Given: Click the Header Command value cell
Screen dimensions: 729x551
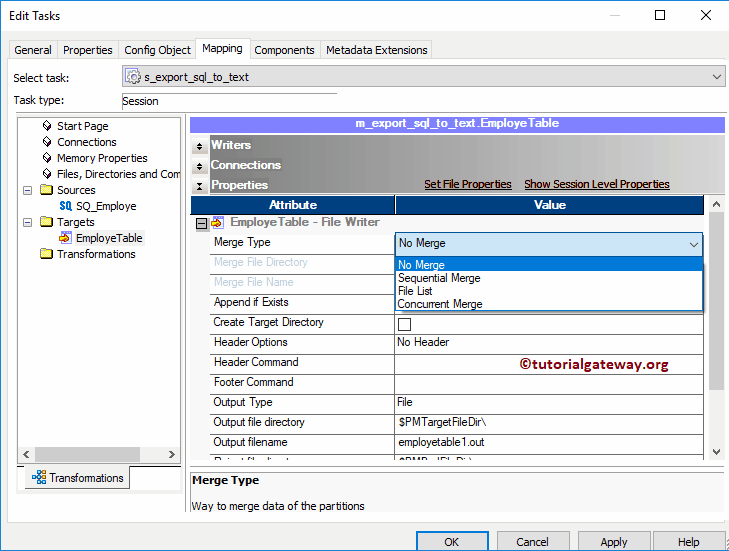Looking at the screenshot, I should (x=549, y=362).
